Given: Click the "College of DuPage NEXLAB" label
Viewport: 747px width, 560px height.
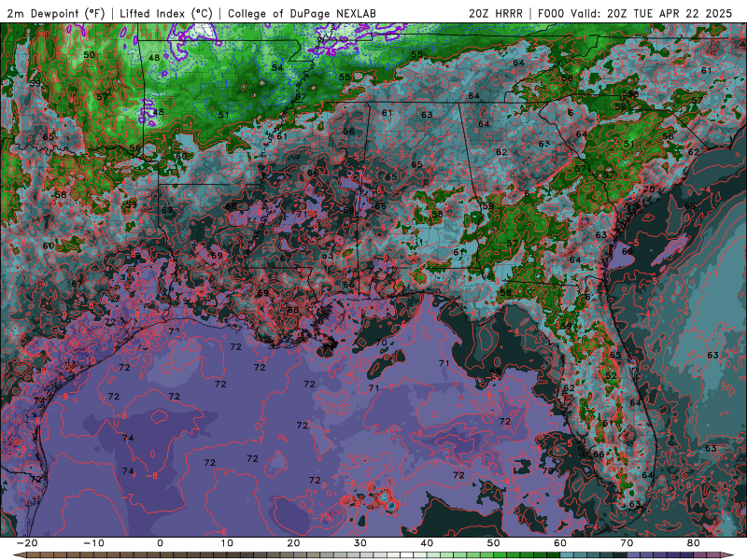Looking at the screenshot, I should pos(302,13).
